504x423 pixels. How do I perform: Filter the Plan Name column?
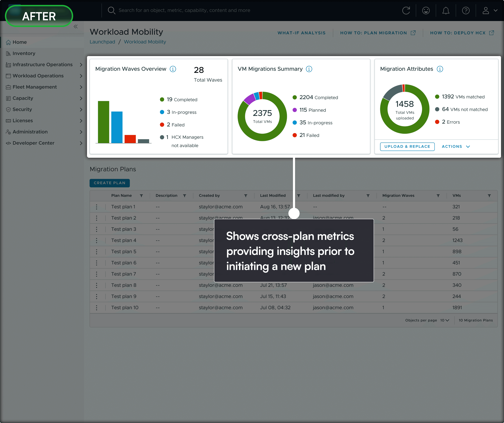tap(141, 196)
